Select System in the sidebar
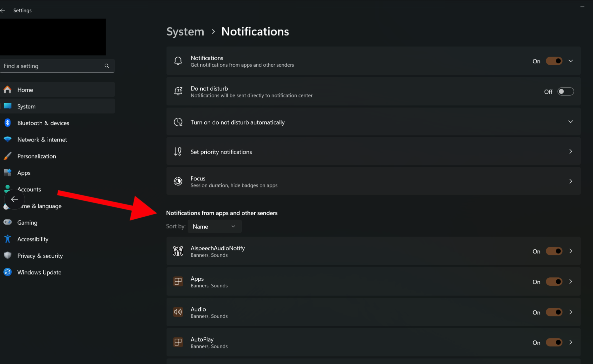The height and width of the screenshot is (364, 593). click(57, 106)
